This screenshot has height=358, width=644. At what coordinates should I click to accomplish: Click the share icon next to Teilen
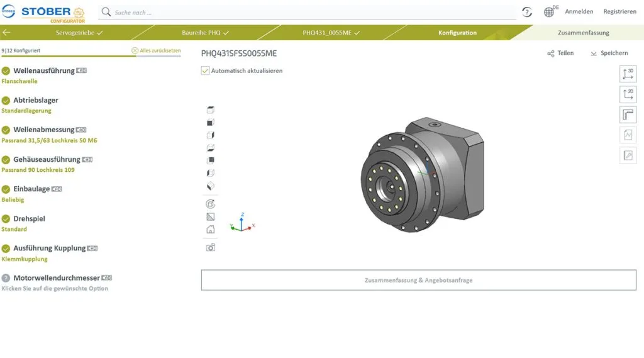point(551,53)
